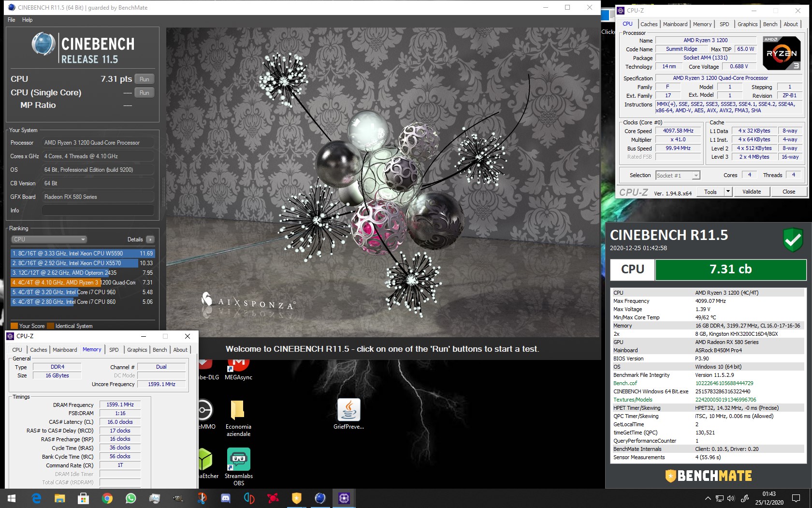Open the GriefPreve... Java file icon
Viewport: 812px width, 508px height.
348,414
